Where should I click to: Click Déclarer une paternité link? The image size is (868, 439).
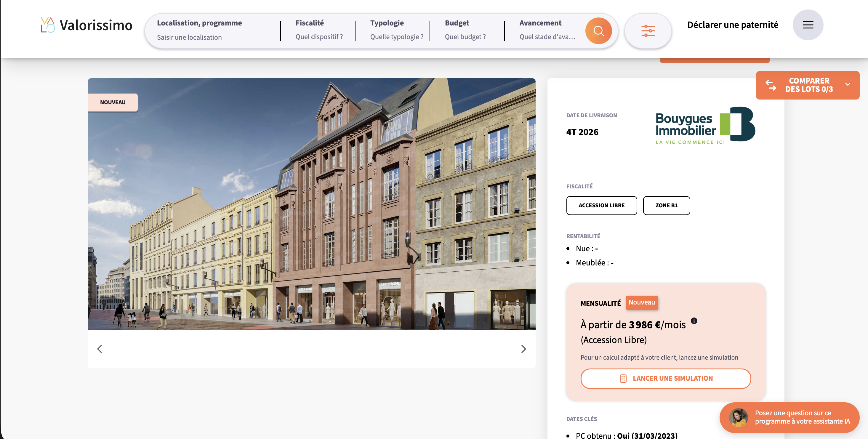733,25
